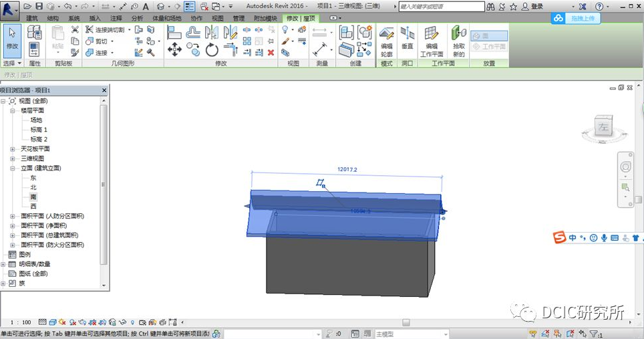
Task: Switch to the 视图 ribbon tab
Action: (218, 18)
